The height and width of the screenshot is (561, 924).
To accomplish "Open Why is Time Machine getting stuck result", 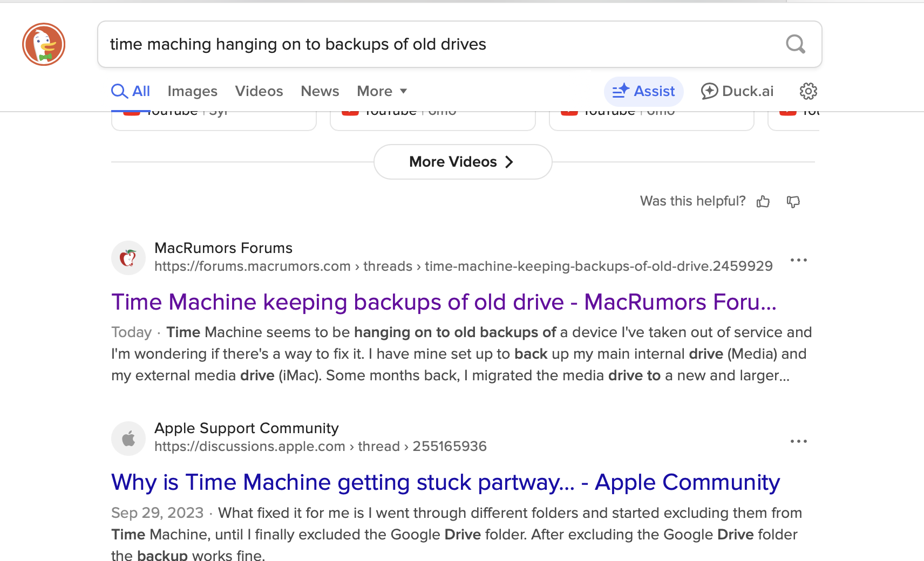I will (446, 482).
